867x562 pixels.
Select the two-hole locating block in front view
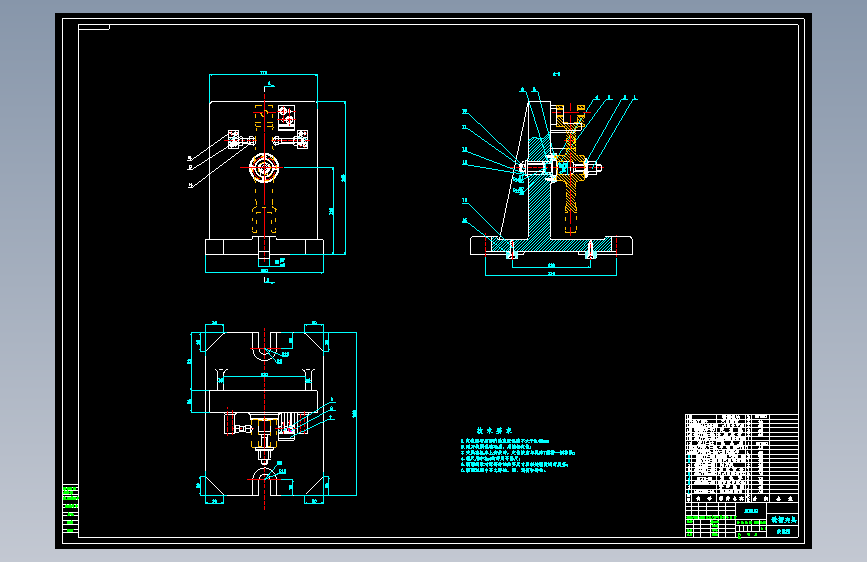click(286, 116)
